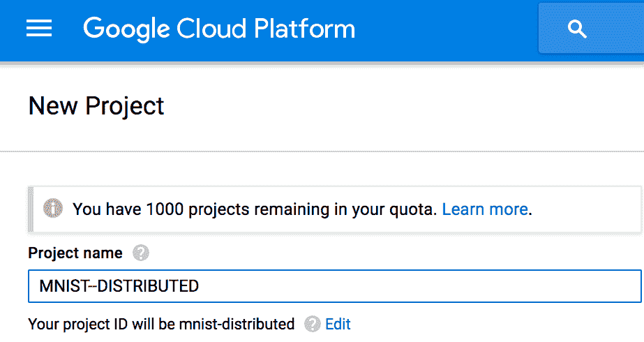Screen dimensions: 644x342
Task: Focus the search box in the header
Action: pos(592,29)
